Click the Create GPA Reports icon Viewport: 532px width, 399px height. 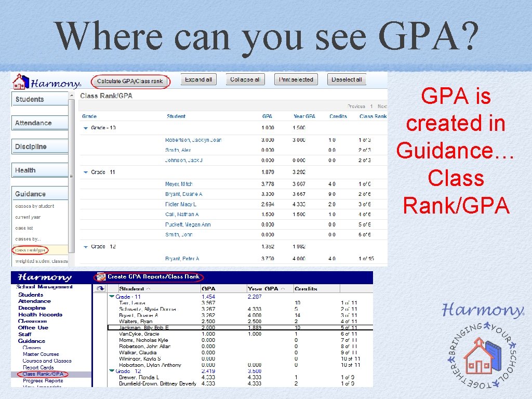101,277
